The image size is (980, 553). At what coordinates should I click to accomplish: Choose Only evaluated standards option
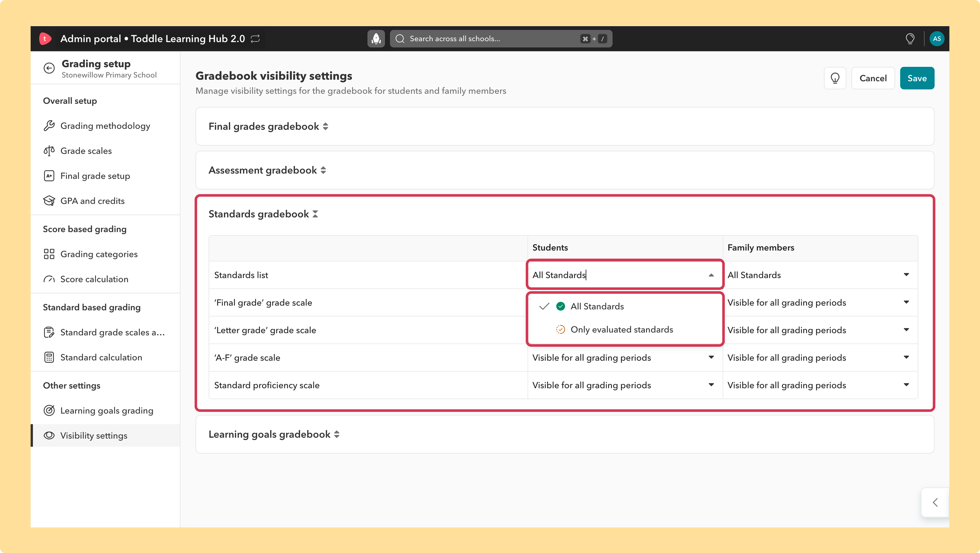[625, 330]
